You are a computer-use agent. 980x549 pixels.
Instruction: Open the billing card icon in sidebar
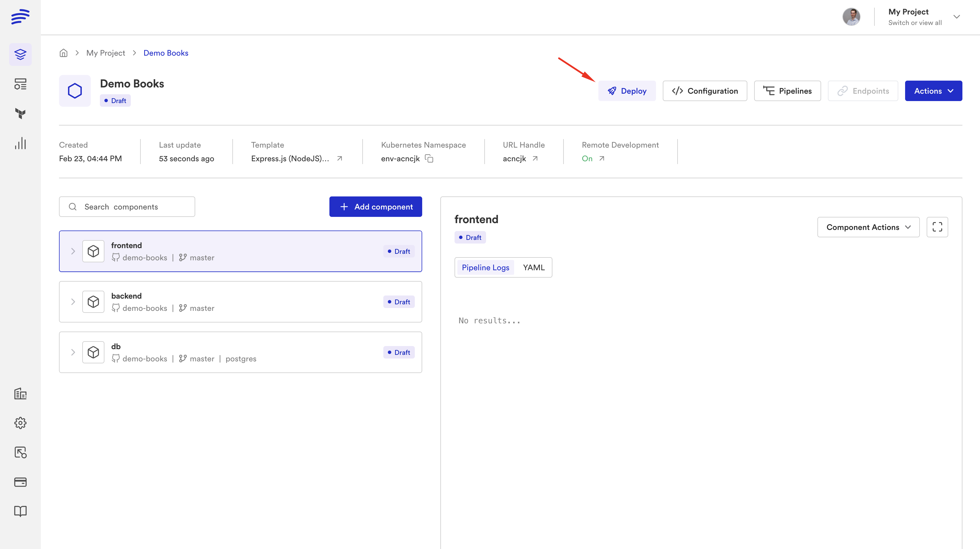pos(20,482)
